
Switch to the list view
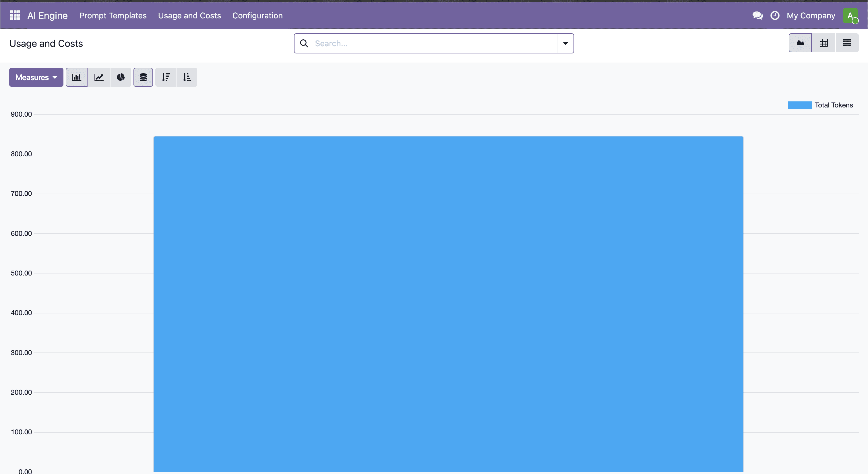coord(847,43)
